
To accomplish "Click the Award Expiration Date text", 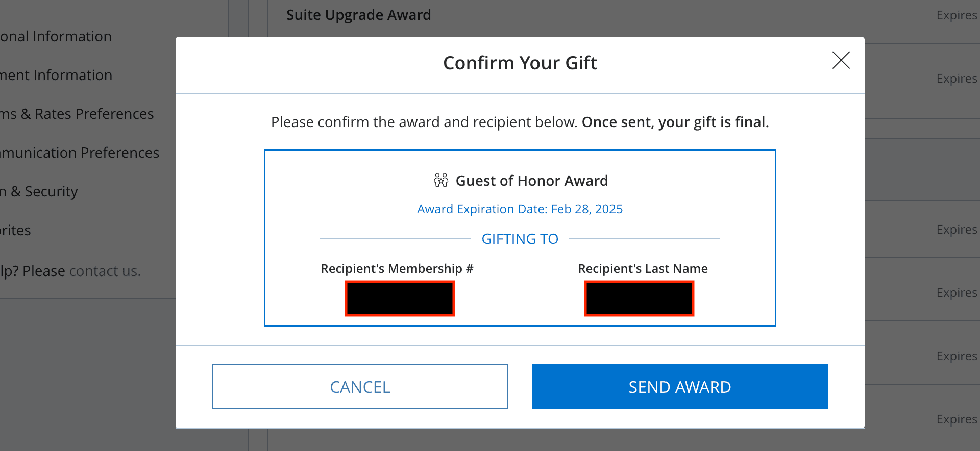I will (x=520, y=209).
